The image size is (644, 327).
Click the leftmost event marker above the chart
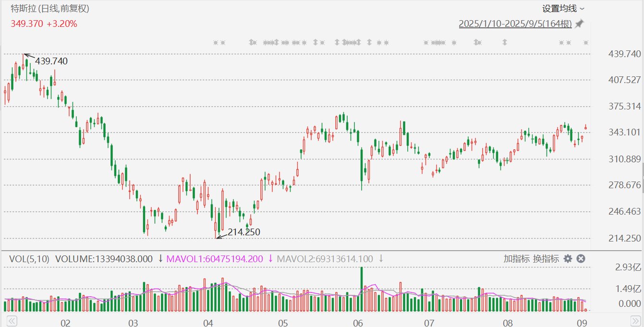pyautogui.click(x=216, y=43)
